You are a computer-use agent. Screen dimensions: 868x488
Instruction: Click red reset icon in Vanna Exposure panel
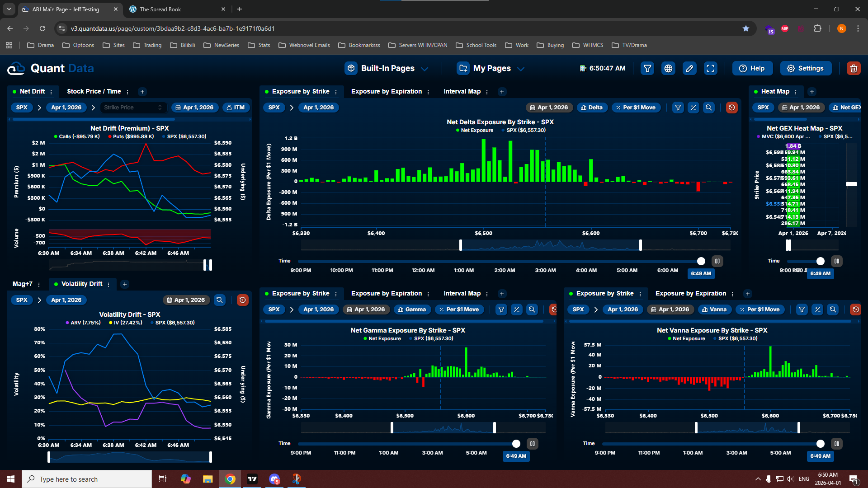[855, 310]
